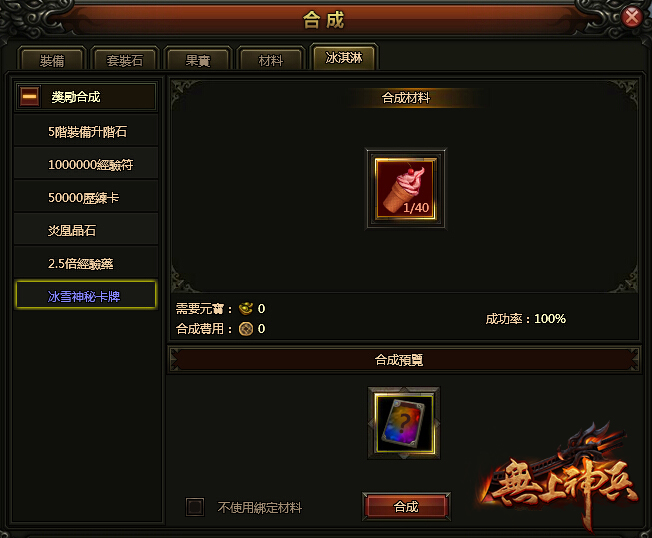Collapse 獎勵合成 list with minus icon

click(29, 97)
